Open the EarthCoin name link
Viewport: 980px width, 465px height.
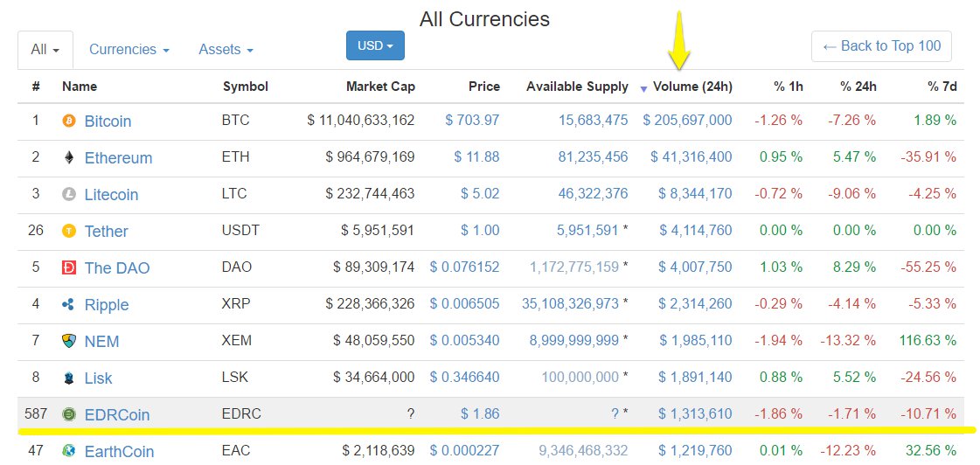click(x=119, y=451)
